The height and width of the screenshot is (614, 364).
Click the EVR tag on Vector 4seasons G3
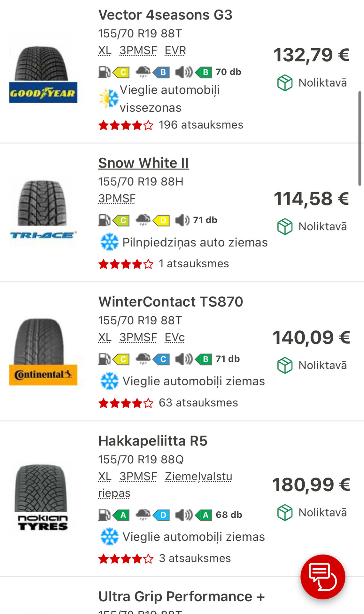(x=175, y=51)
